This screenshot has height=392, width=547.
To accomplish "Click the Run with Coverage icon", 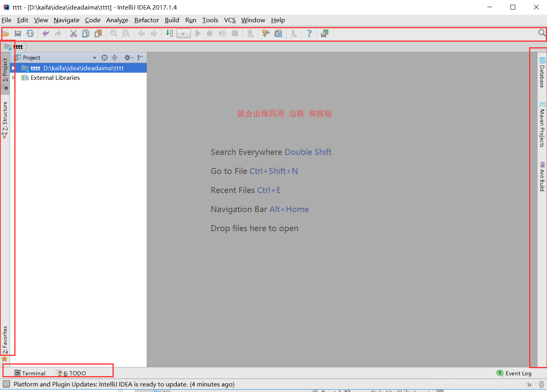I will click(223, 34).
